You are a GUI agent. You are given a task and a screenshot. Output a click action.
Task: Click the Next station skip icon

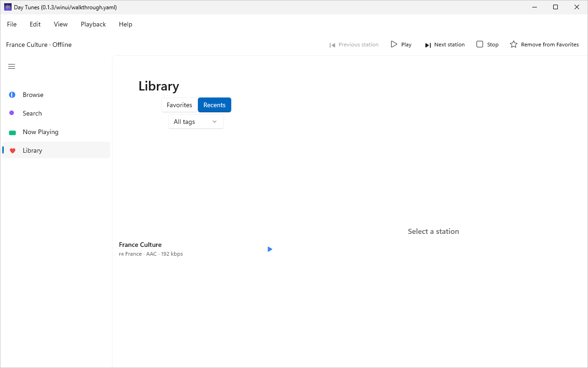(x=428, y=45)
